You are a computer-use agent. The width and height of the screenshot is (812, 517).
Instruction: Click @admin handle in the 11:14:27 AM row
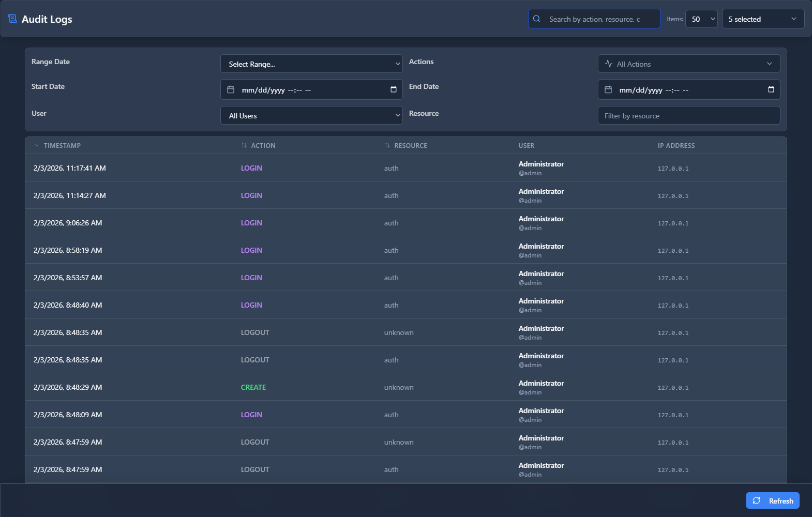coord(530,201)
